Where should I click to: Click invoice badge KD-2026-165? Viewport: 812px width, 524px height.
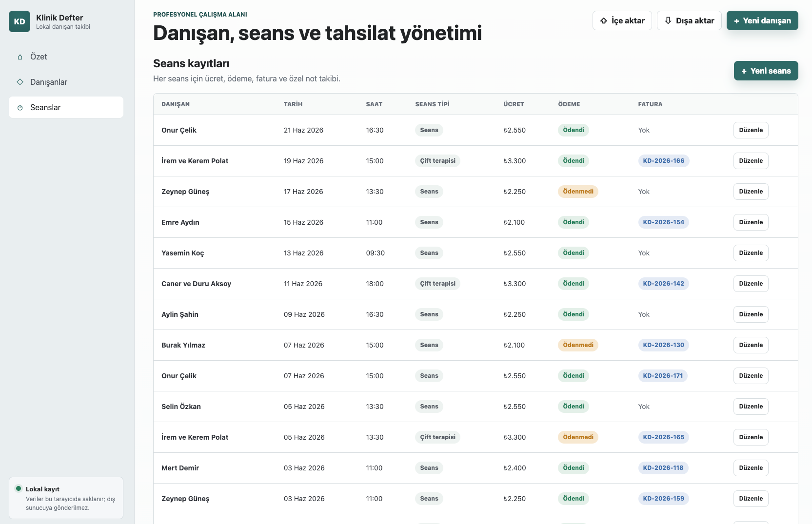click(663, 437)
